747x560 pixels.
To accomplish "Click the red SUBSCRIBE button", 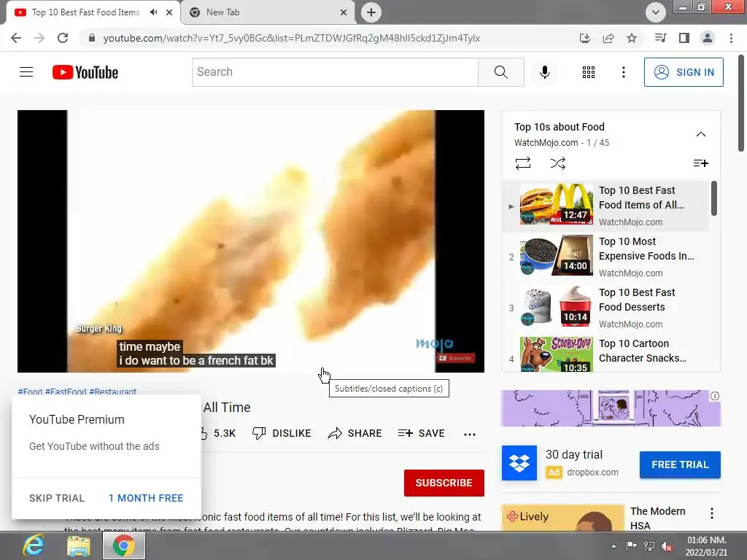I will (444, 483).
